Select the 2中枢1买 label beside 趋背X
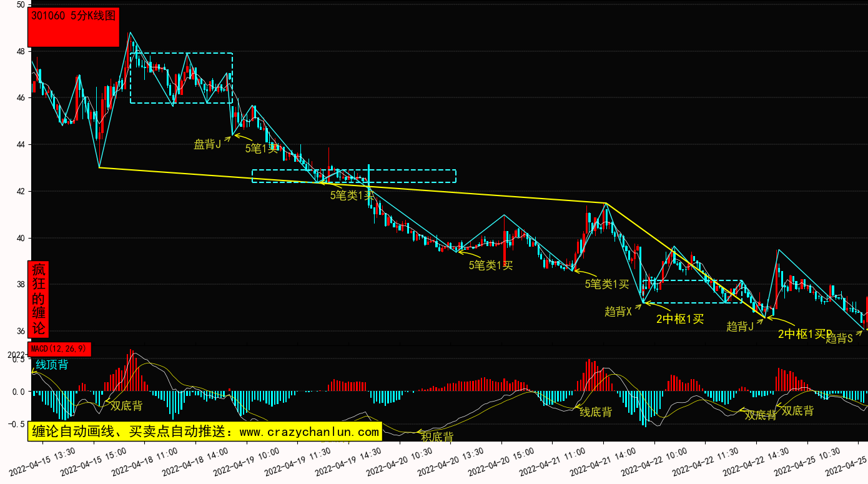This screenshot has width=868, height=484. [679, 319]
